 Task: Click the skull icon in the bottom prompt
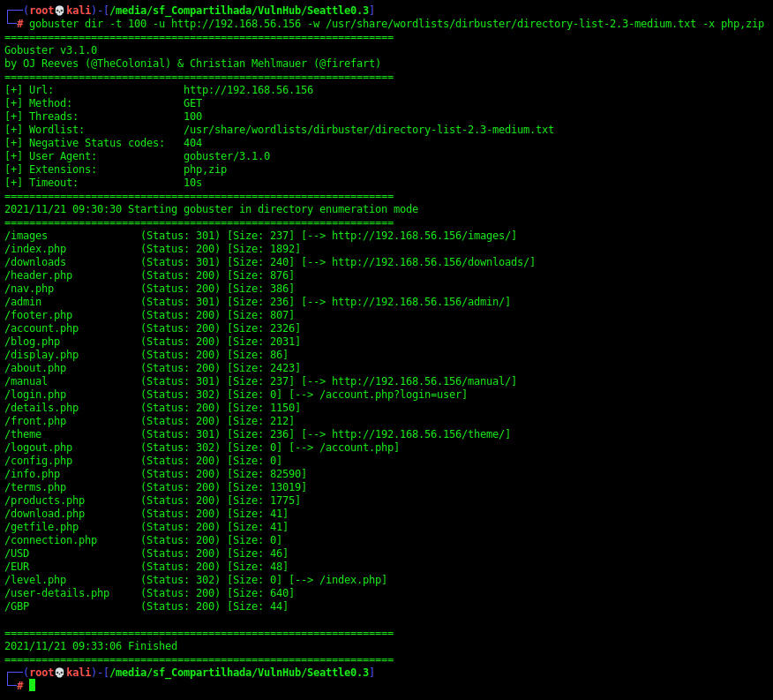point(60,673)
